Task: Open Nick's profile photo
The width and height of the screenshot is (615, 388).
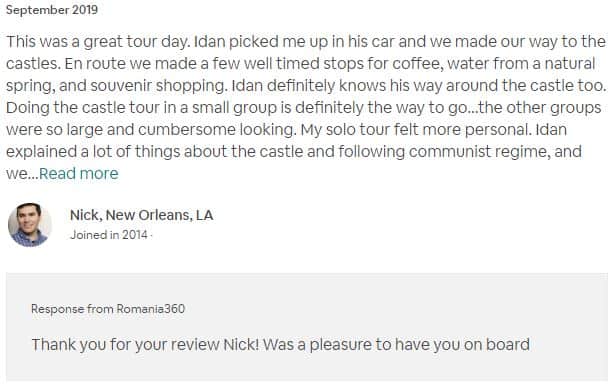Action: pos(30,225)
